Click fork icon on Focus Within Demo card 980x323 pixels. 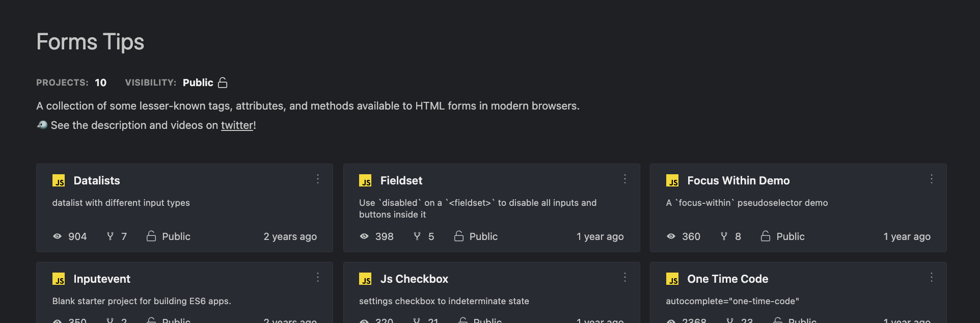pyautogui.click(x=724, y=236)
